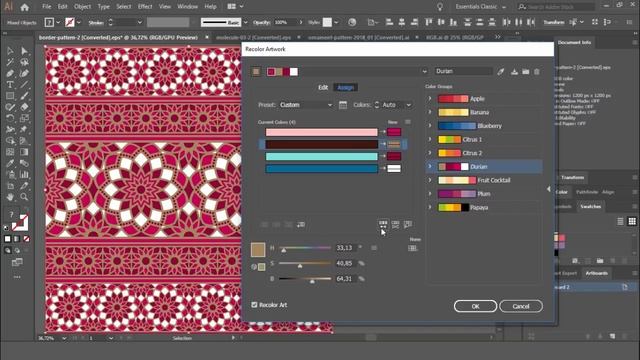Image resolution: width=640 pixels, height=360 pixels.
Task: Hide color group storage arrow
Action: pos(549,189)
